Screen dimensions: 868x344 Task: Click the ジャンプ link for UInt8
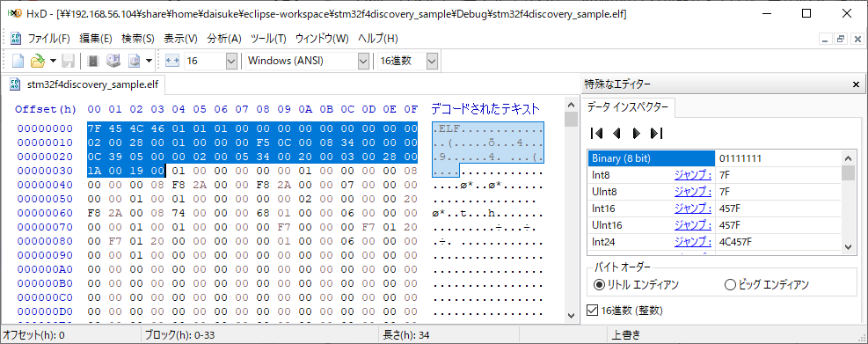tap(692, 192)
